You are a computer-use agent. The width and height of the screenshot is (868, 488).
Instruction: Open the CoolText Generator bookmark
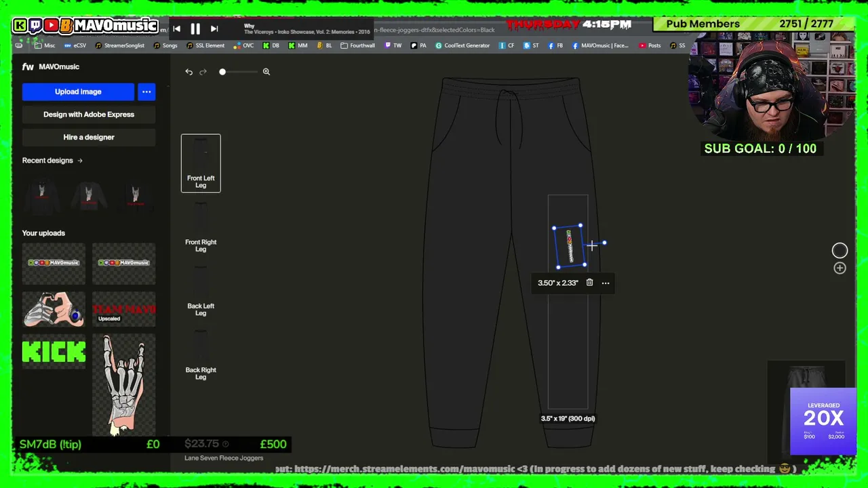pos(462,45)
